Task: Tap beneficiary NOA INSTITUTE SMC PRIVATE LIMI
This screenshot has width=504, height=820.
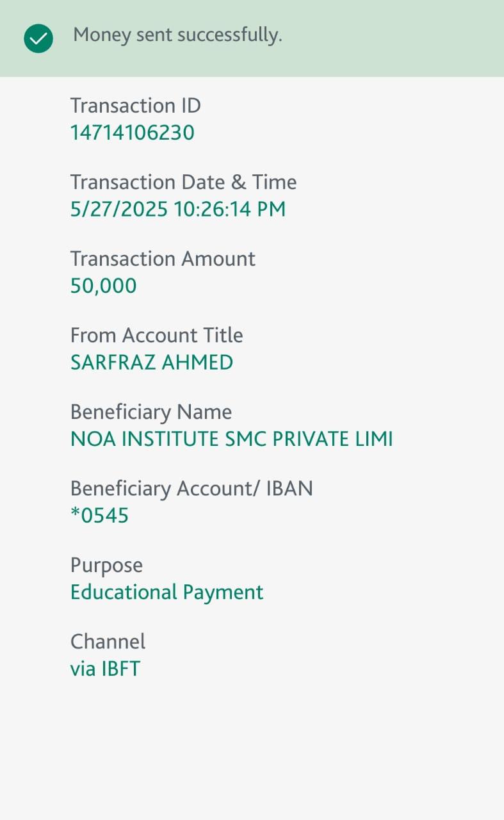Action: point(231,439)
